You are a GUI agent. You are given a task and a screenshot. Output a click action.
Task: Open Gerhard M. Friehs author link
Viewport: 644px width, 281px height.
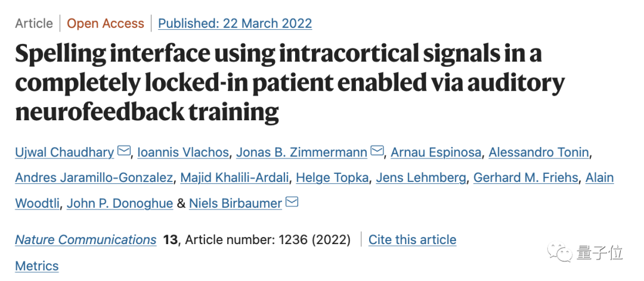tap(525, 178)
